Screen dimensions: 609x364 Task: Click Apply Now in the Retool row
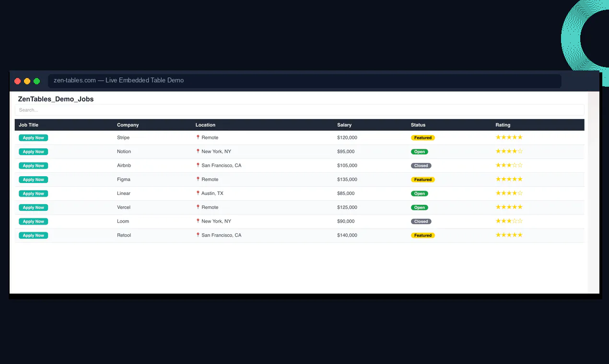point(34,235)
